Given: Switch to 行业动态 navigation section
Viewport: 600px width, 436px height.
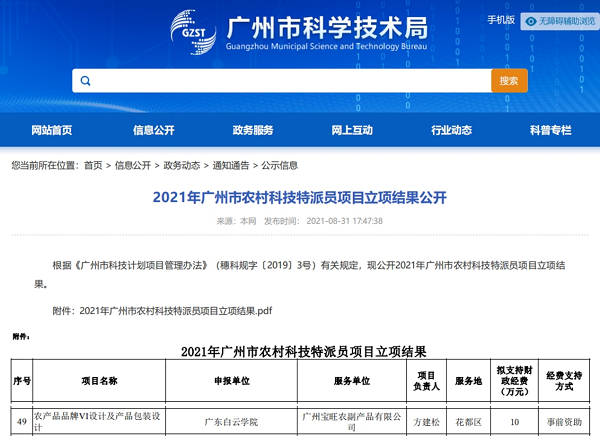Looking at the screenshot, I should (451, 131).
